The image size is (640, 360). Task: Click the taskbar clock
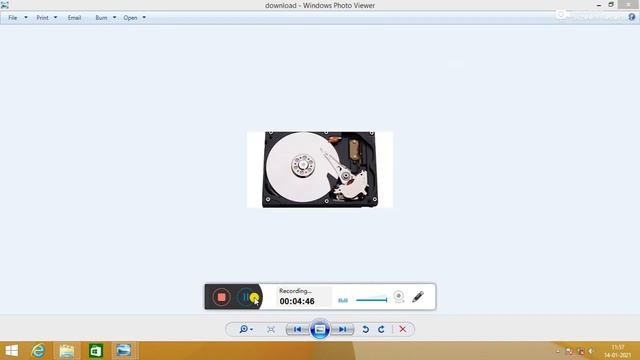point(618,351)
